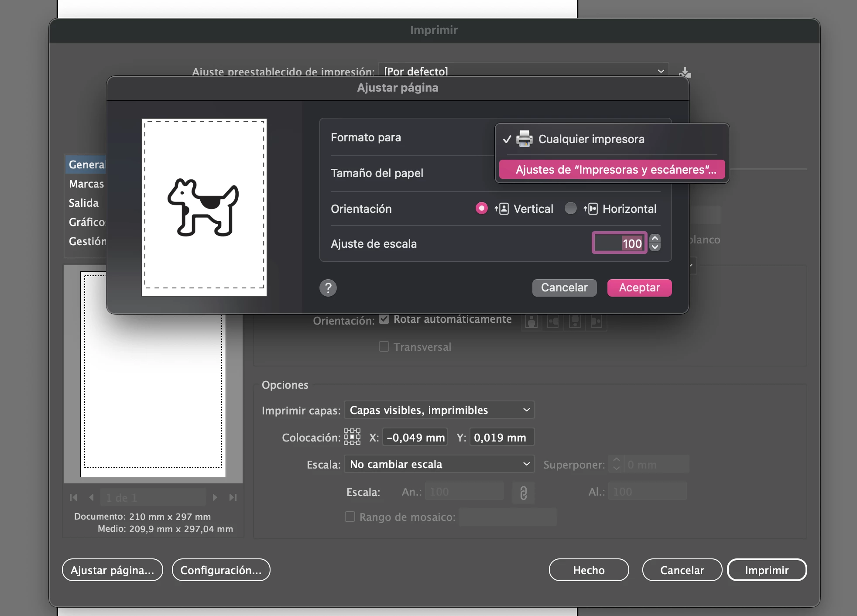Click the link scale proportions icon
The image size is (857, 616).
tap(523, 493)
